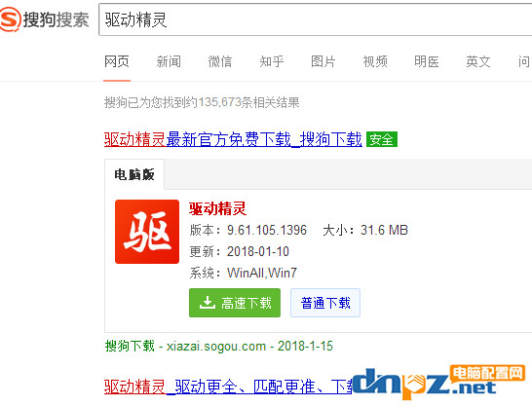Click the system text WinAll,Win7
This screenshot has height=406, width=532.
coord(262,273)
